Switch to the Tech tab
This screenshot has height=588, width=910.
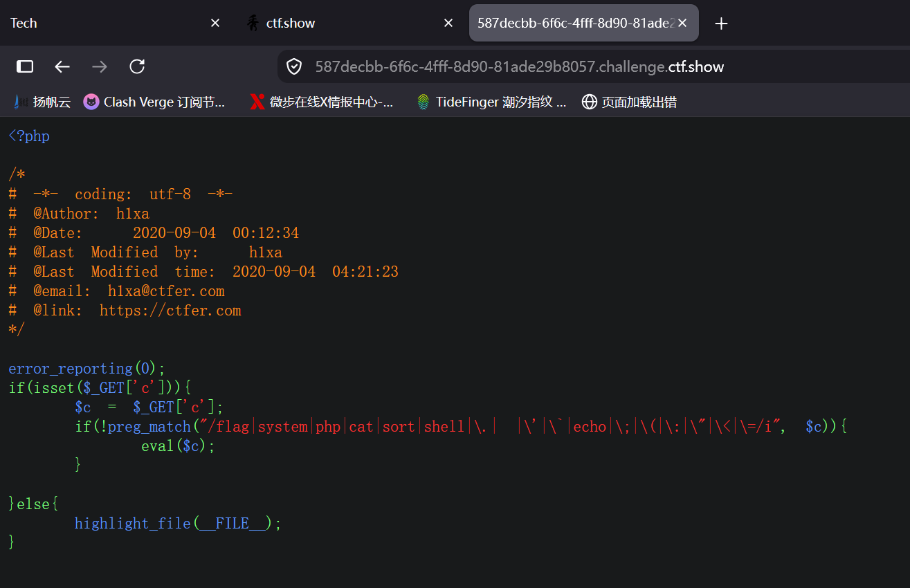(115, 23)
